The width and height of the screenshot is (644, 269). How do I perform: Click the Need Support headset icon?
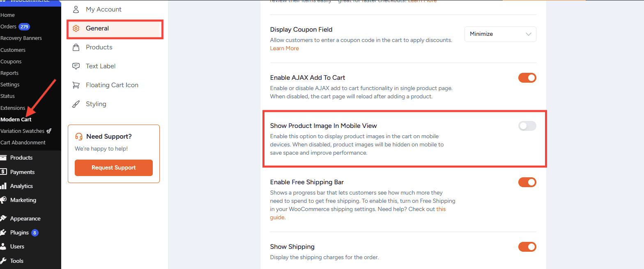click(79, 137)
